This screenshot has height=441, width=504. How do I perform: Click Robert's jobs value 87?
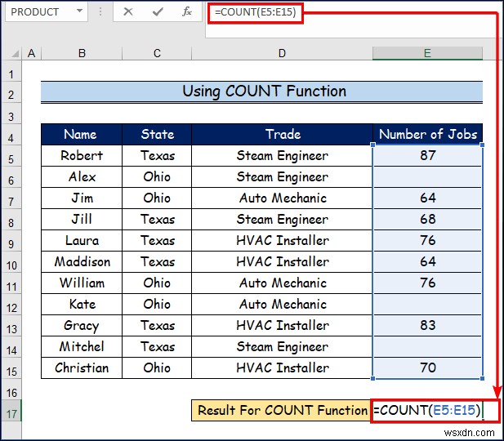[427, 155]
